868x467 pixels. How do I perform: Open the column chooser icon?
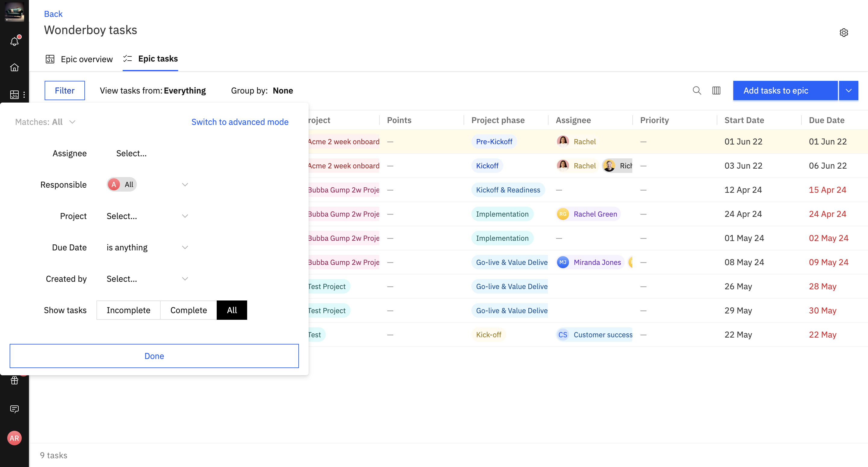[x=716, y=91]
